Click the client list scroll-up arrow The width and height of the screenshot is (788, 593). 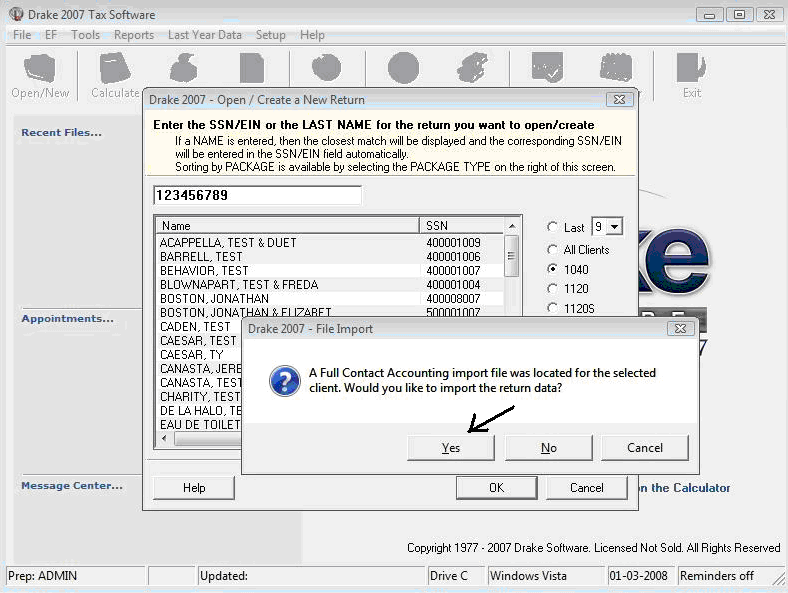(x=512, y=226)
